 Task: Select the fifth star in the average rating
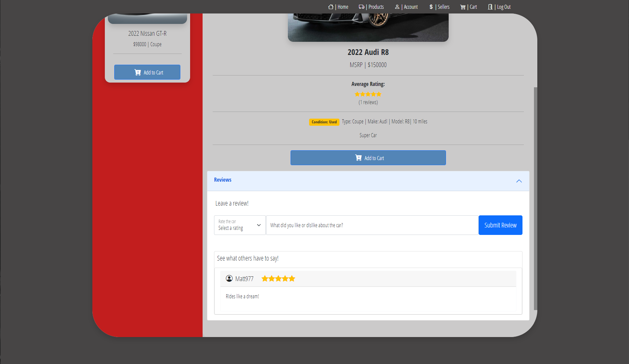(379, 94)
